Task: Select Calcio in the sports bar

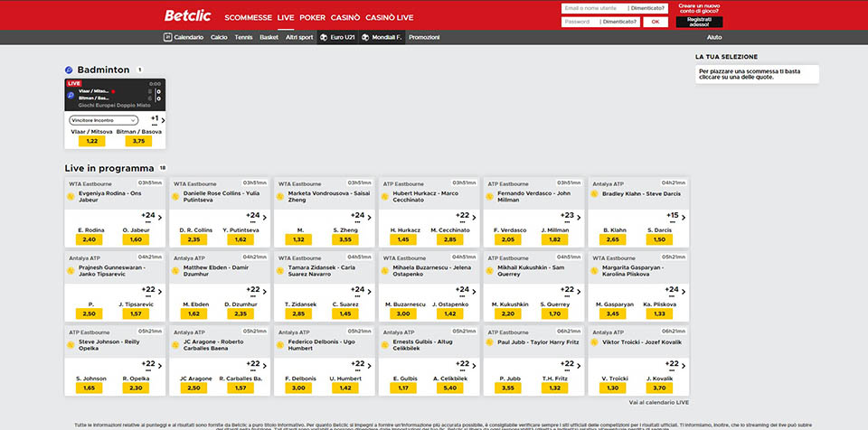Action: 219,38
